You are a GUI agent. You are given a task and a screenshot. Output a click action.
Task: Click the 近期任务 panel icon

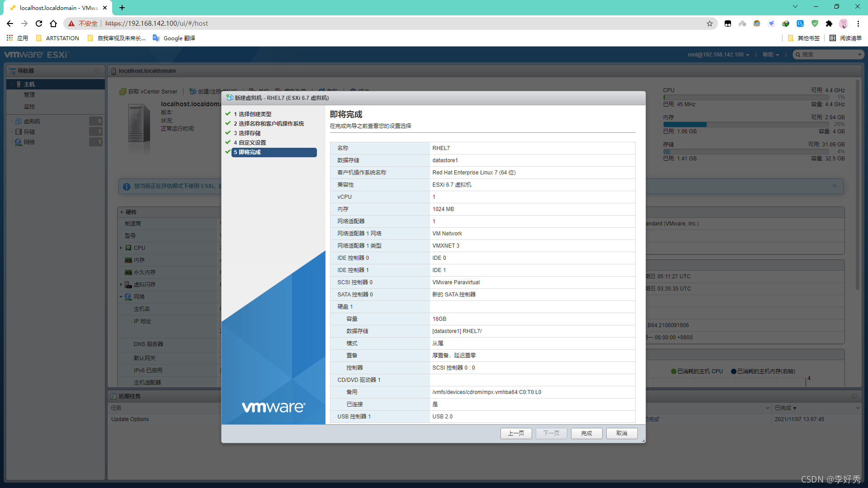[113, 396]
